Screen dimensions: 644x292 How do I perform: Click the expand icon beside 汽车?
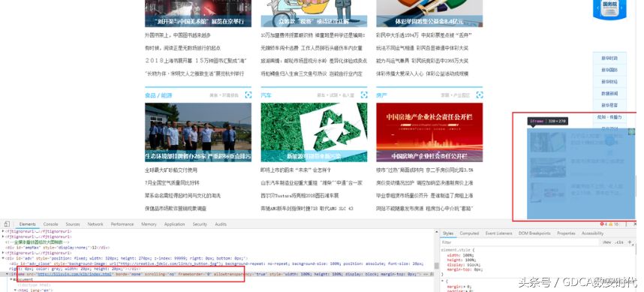(x=364, y=95)
